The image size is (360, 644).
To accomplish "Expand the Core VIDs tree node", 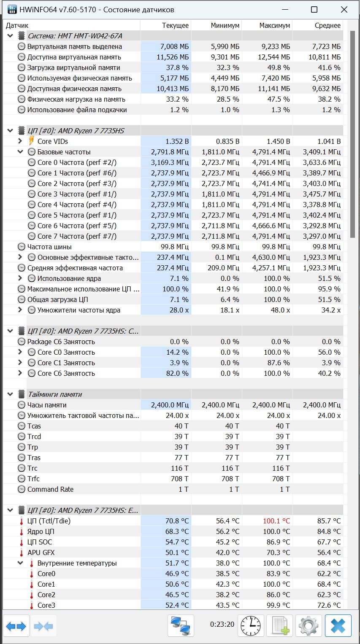I will [x=20, y=141].
